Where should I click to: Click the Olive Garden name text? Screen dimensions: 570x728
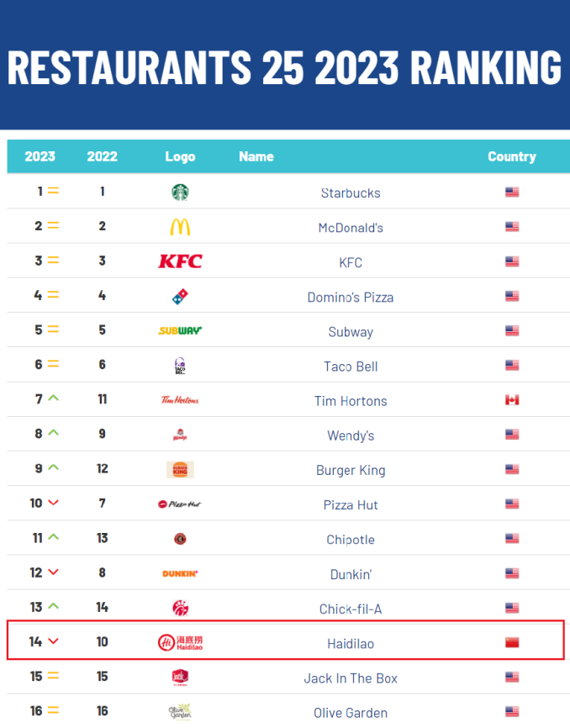pyautogui.click(x=351, y=713)
